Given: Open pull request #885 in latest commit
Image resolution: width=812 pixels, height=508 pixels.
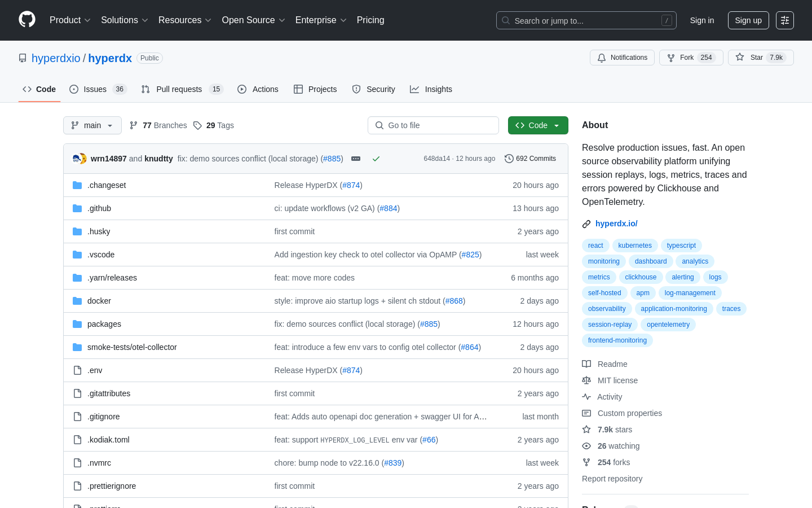Looking at the screenshot, I should [332, 159].
